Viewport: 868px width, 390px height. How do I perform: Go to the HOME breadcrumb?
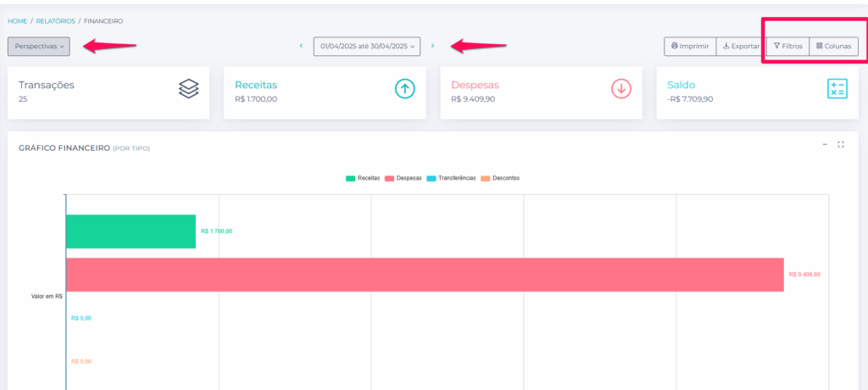[17, 21]
